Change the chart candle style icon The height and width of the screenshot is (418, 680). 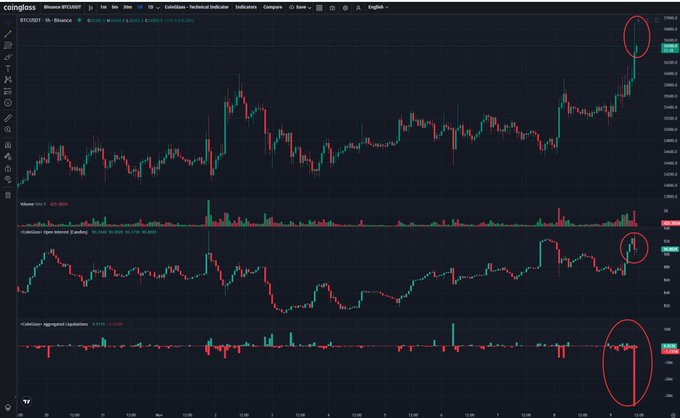(91, 7)
